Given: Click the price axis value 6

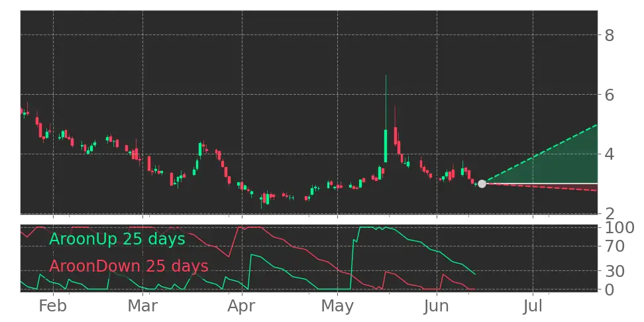Looking at the screenshot, I should pyautogui.click(x=609, y=95).
